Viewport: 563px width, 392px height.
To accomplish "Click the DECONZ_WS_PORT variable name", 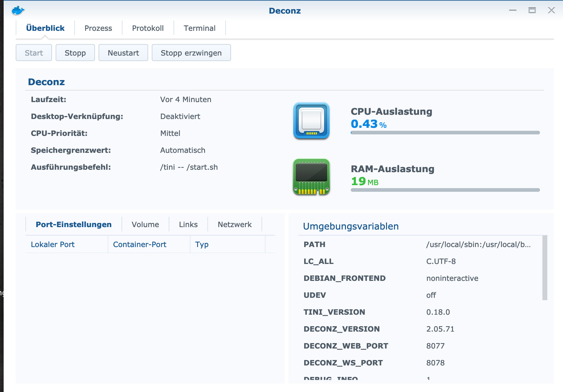I will (343, 363).
